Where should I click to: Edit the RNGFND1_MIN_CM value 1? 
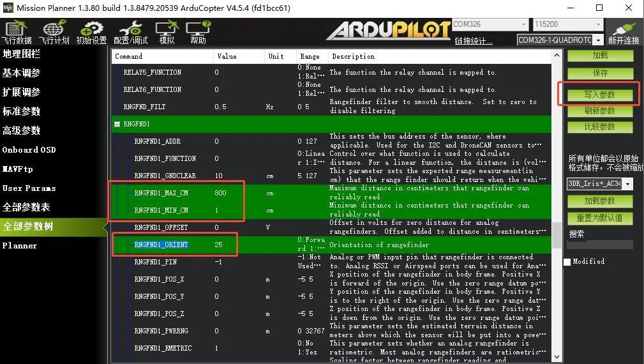pyautogui.click(x=216, y=210)
